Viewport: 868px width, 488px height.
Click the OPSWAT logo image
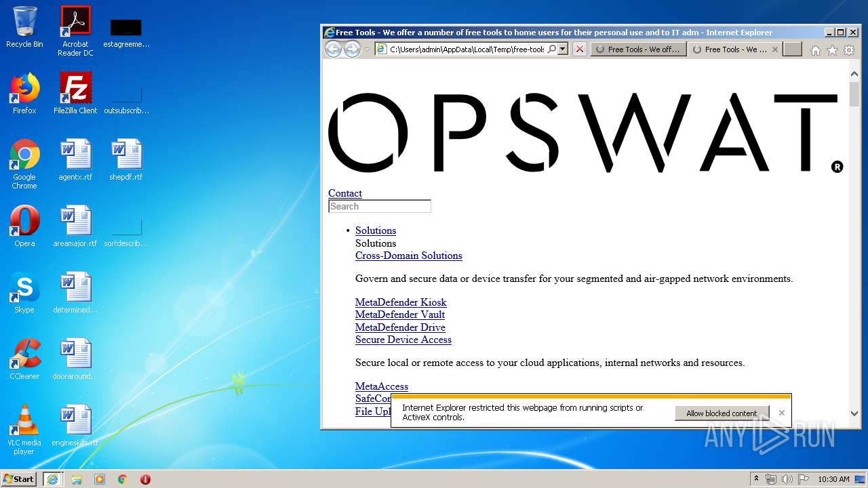[x=586, y=133]
